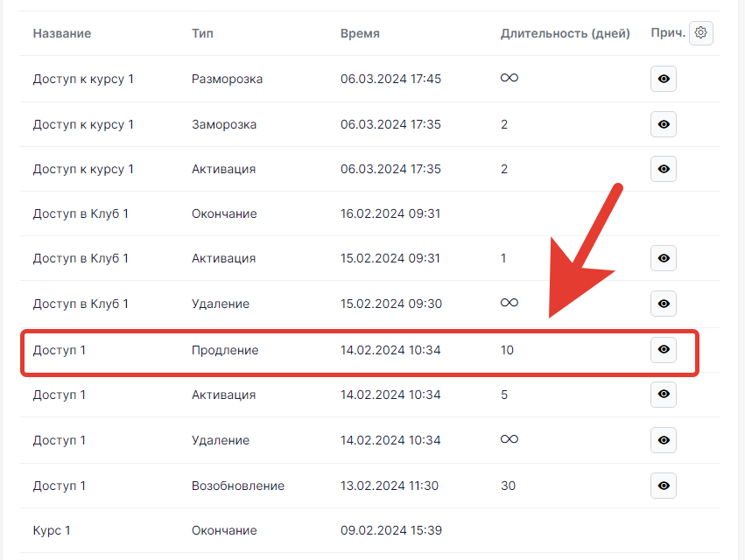
Task: Click the Продление type cell
Action: 225,350
